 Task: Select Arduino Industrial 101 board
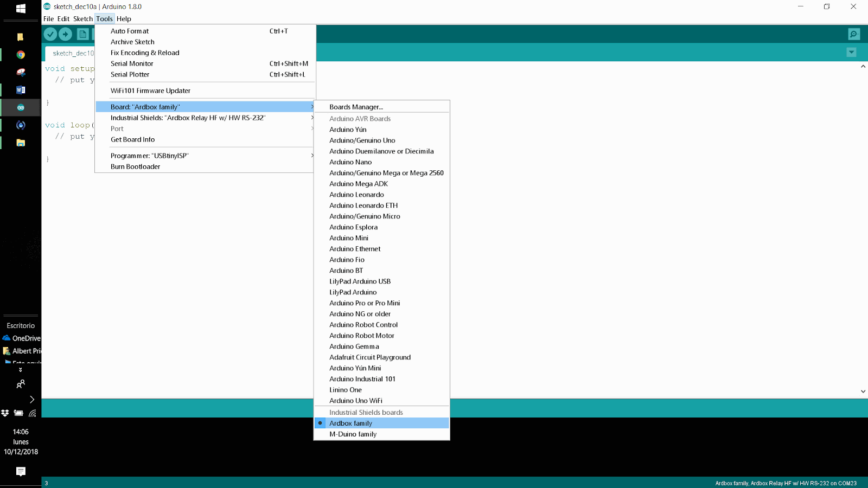[381, 379]
